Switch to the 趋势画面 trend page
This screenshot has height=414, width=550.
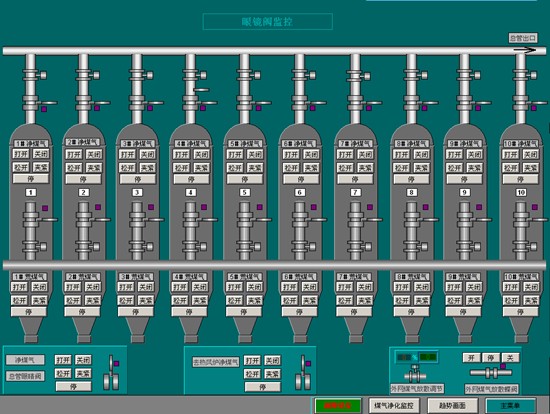(x=452, y=406)
